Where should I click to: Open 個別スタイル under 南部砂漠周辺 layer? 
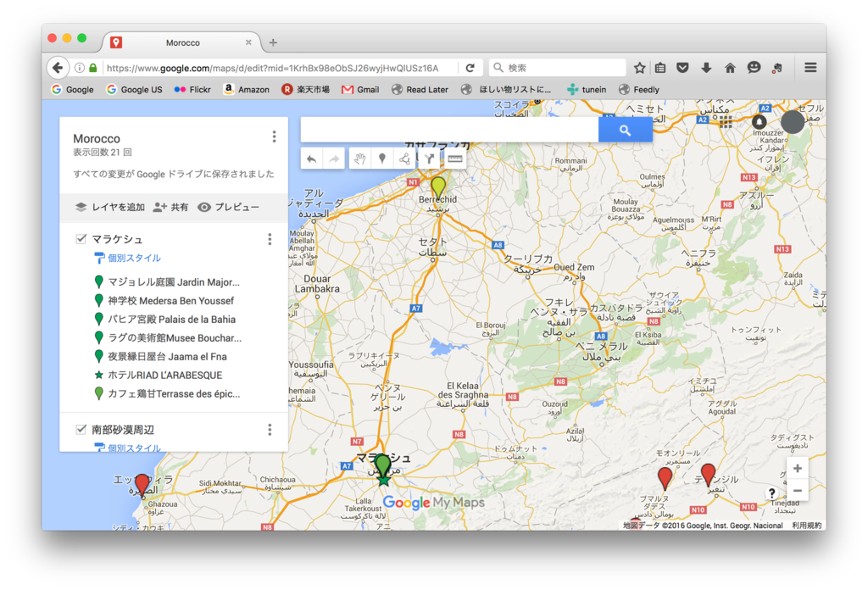point(128,448)
